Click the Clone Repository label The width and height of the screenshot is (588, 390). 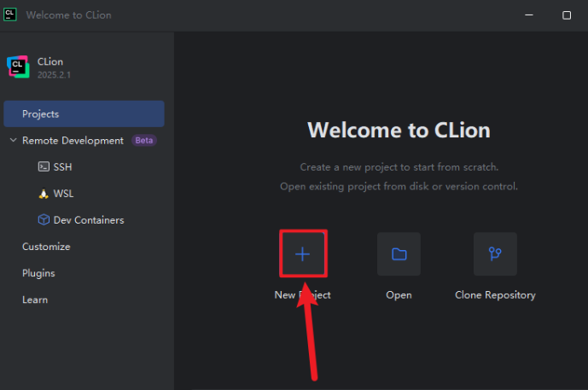pos(495,295)
